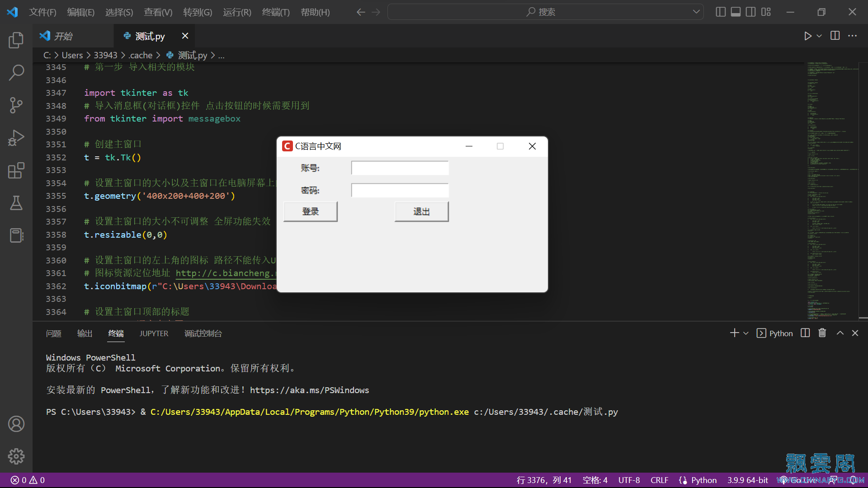Screen dimensions: 868x488
Task: Select 33943 in the breadcrumb
Action: (105, 55)
